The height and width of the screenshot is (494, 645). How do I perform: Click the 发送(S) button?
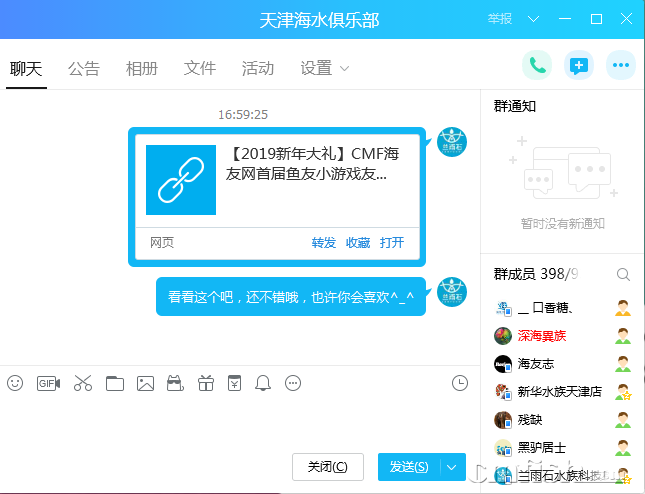coord(409,467)
